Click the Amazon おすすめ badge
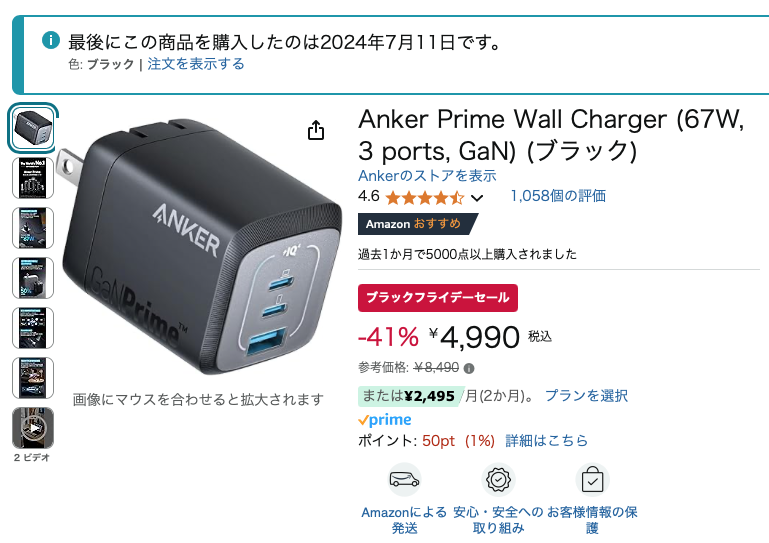The width and height of the screenshot is (769, 543). [417, 224]
